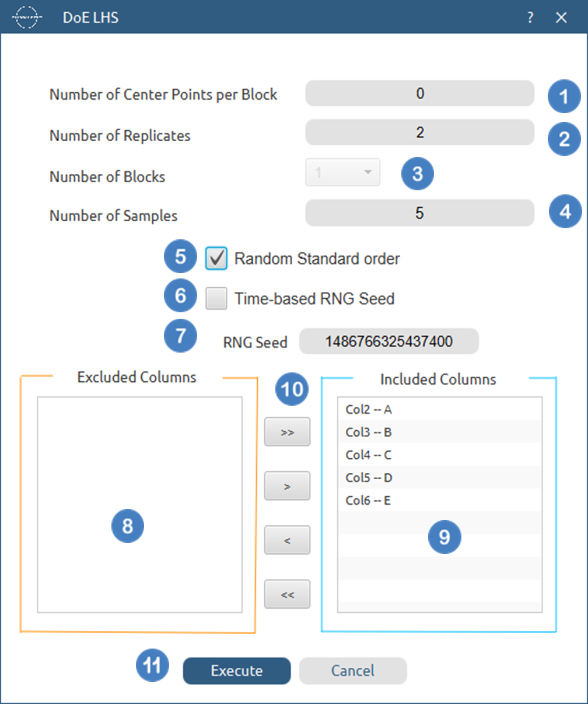The height and width of the screenshot is (704, 588).
Task: Click the single right arrow (>) button
Action: click(287, 486)
